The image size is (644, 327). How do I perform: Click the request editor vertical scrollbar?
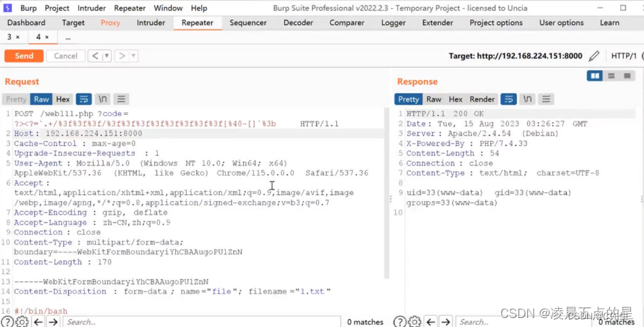[386, 193]
